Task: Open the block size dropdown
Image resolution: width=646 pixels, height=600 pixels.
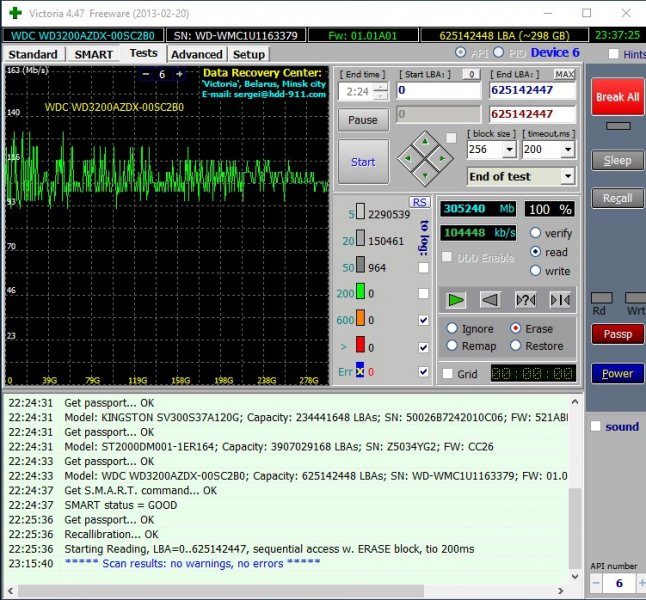Action: pos(509,149)
